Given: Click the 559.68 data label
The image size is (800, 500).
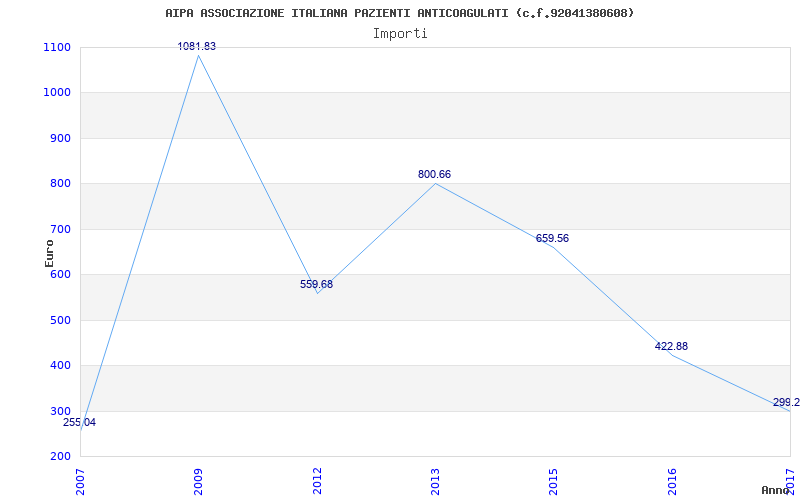Looking at the screenshot, I should point(316,284).
